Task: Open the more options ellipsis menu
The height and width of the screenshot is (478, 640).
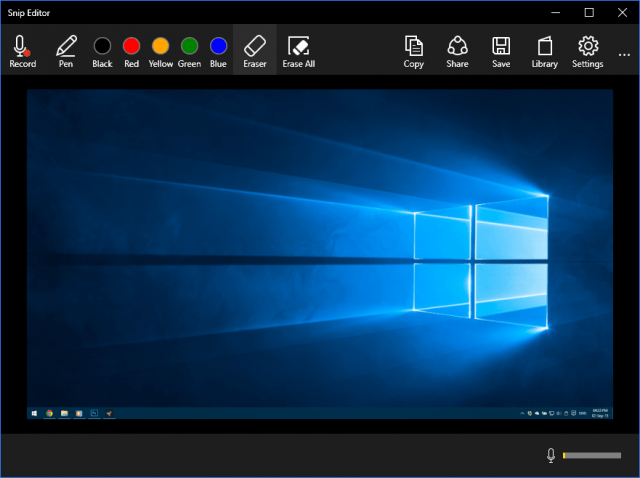Action: [624, 54]
